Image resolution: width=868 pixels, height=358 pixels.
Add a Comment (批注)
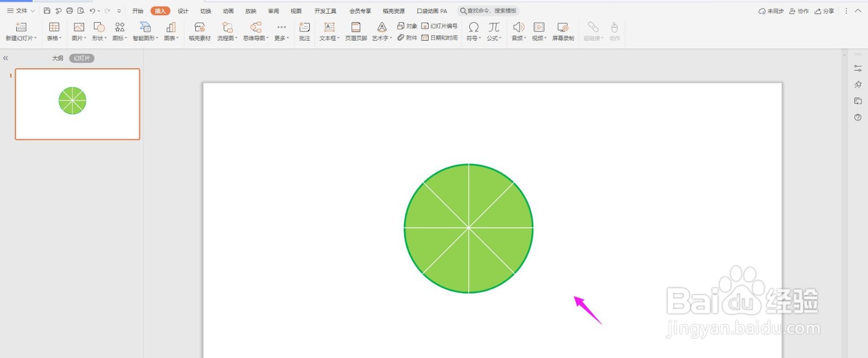(x=304, y=31)
